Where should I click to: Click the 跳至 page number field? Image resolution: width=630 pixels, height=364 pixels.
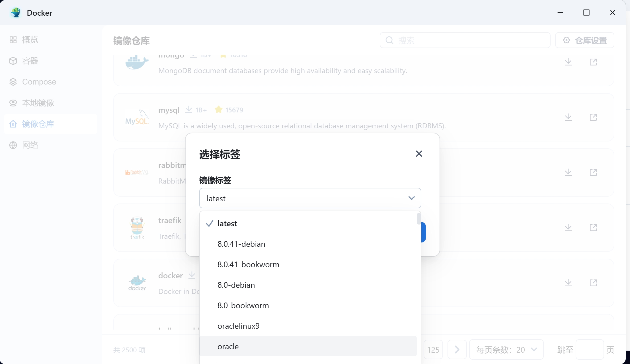[590, 349]
